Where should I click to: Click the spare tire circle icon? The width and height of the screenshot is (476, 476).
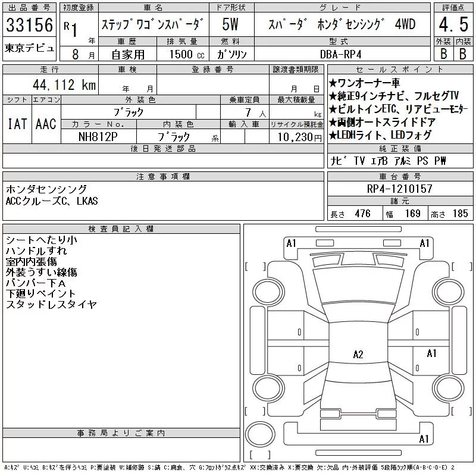pos(260,434)
